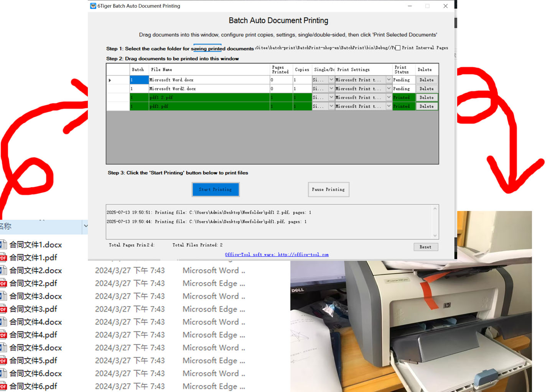
Task: Click the Copies column header
Action: (302, 70)
